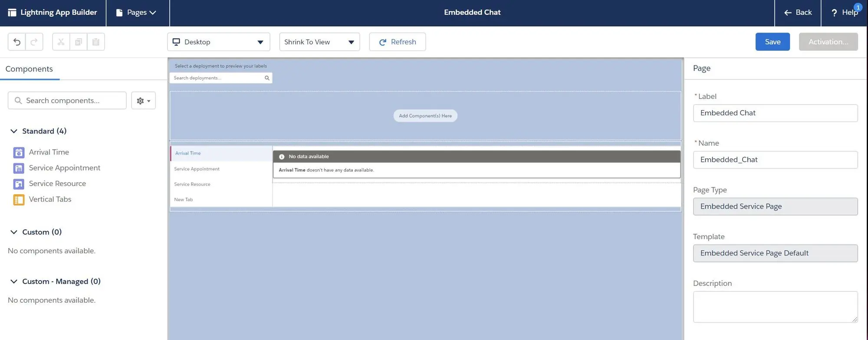Click the Back button

[x=798, y=13]
